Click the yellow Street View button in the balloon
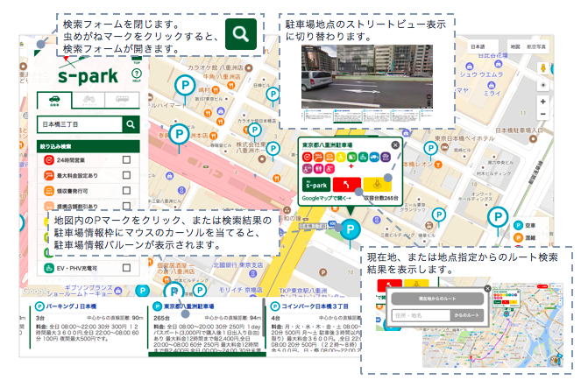Image resolution: width=588 pixels, height=387 pixels. coord(378,185)
